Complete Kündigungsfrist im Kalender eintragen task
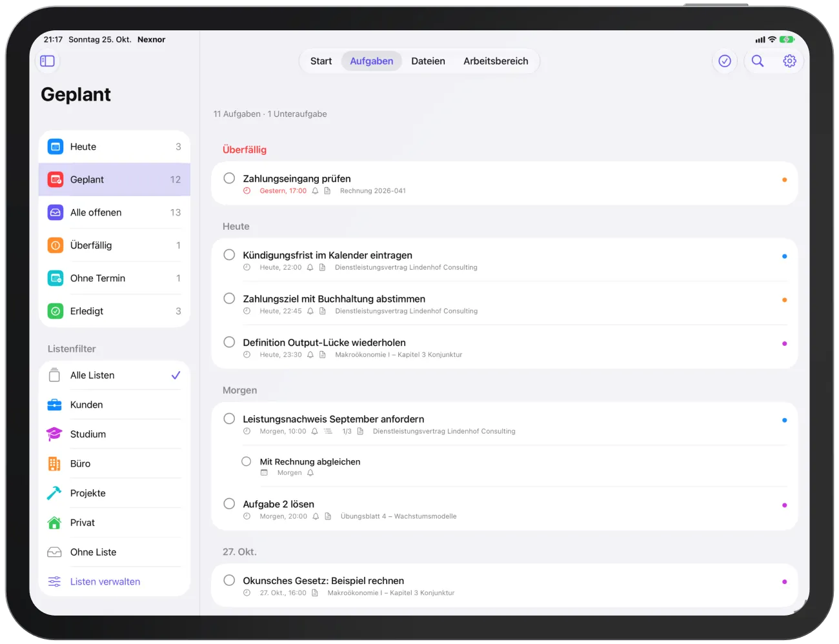This screenshot has width=839, height=644. 229,255
